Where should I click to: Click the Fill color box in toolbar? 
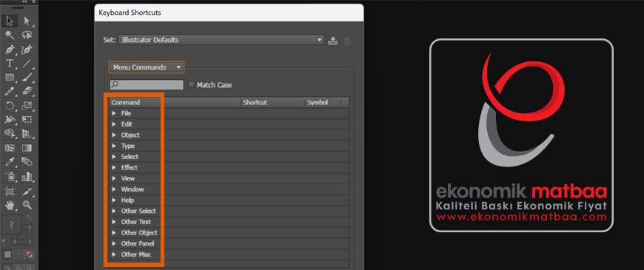[x=12, y=224]
